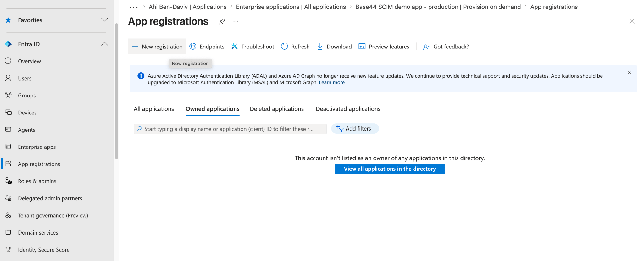644x261 pixels.
Task: Click the Add filters button
Action: (x=355, y=128)
